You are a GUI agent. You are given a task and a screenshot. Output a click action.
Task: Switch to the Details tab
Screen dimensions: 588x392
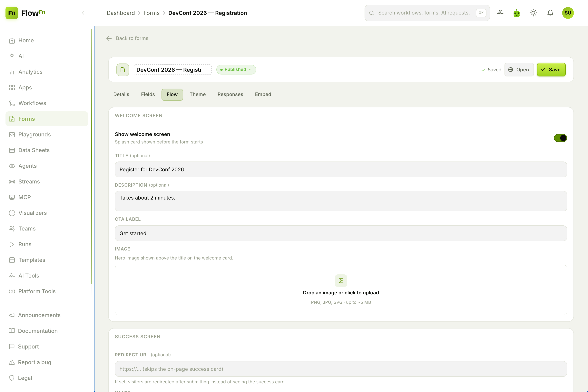(121, 94)
